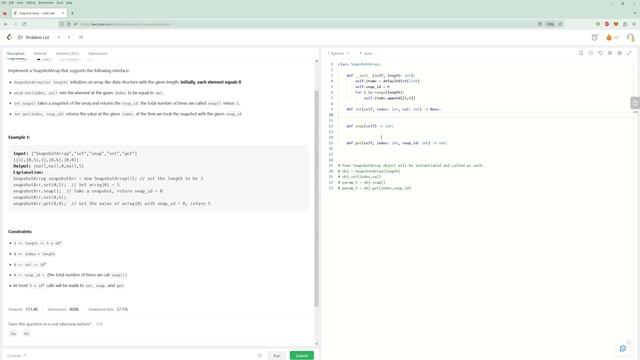Click the def snap line in editor
The height and width of the screenshot is (360, 640).
point(370,126)
